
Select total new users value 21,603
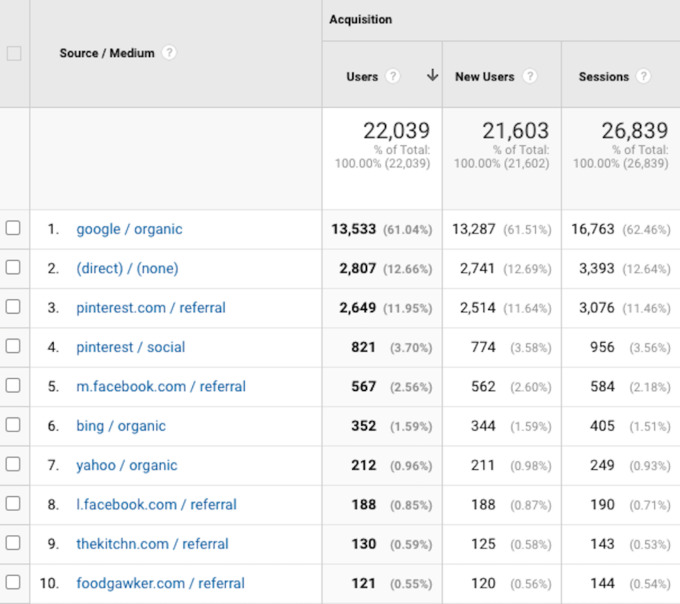(x=516, y=131)
